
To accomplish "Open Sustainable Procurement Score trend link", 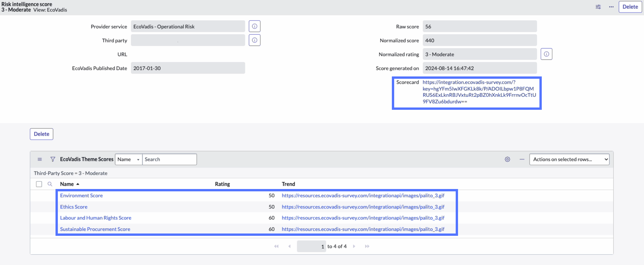I will point(363,229).
